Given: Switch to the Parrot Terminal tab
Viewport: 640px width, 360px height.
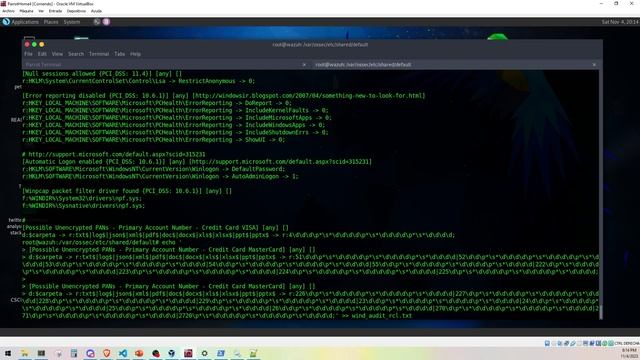Looking at the screenshot, I should click(163, 64).
